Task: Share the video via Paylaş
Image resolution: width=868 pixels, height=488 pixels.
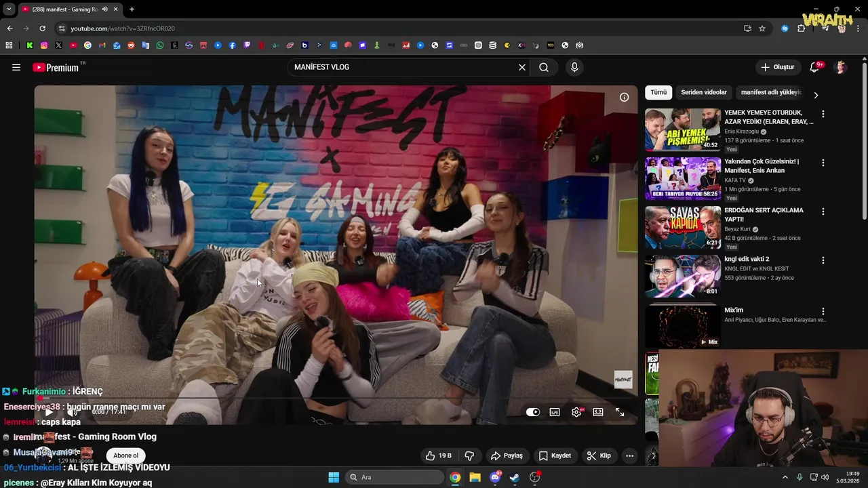Action: [507, 455]
